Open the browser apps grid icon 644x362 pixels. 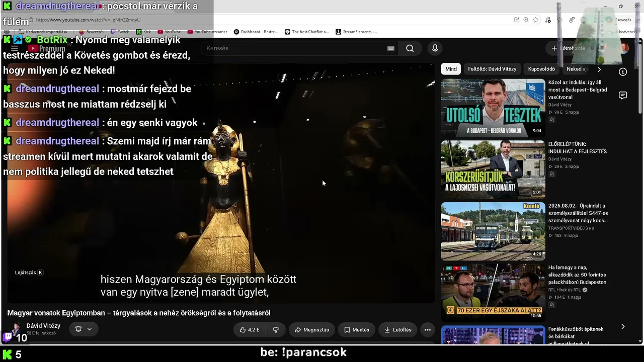coord(517,20)
